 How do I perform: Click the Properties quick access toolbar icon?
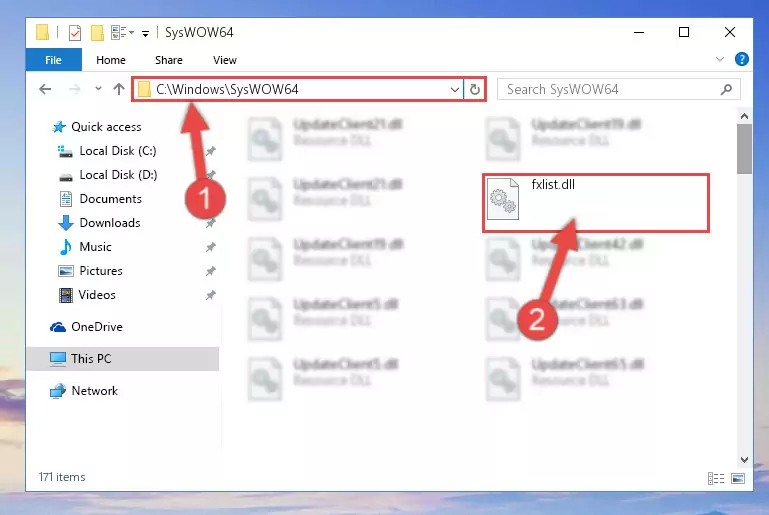(x=75, y=33)
